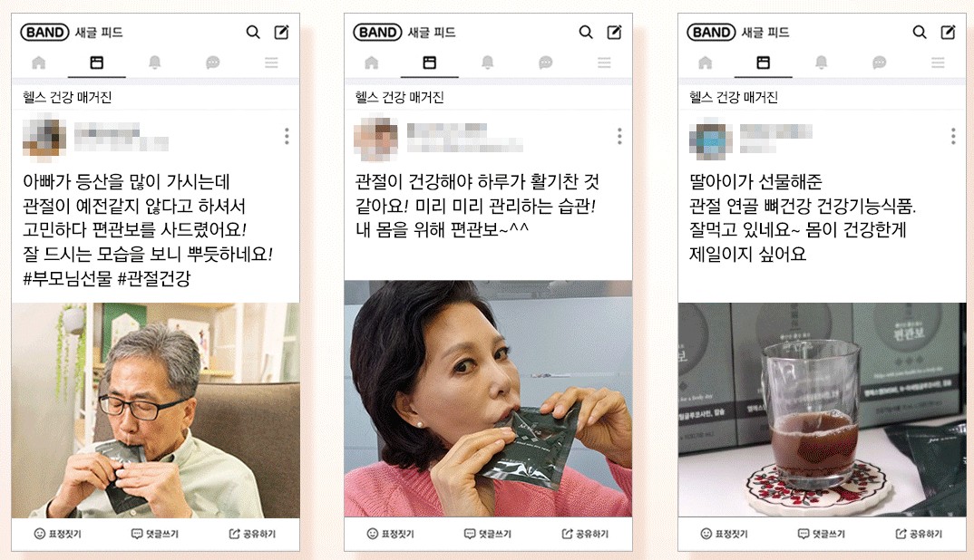Open three-dot options on the middle woman's post

(x=619, y=137)
